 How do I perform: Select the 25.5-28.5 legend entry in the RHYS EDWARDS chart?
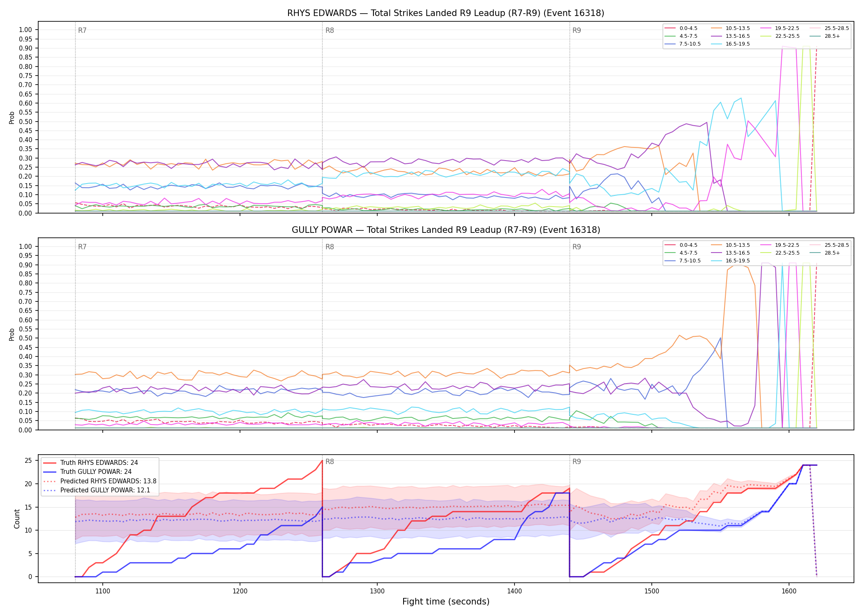(829, 28)
